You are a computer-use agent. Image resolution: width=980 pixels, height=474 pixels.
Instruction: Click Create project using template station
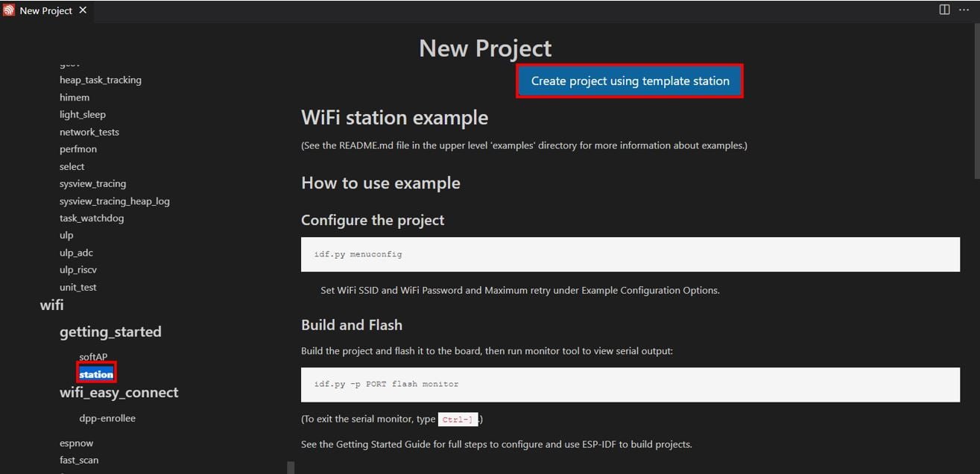(x=629, y=80)
